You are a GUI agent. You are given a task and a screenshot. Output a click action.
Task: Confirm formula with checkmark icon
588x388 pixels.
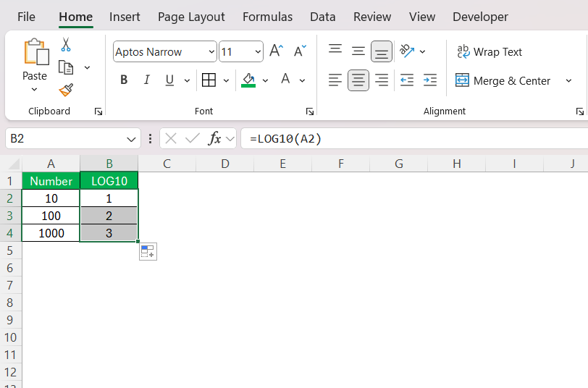[x=193, y=139]
